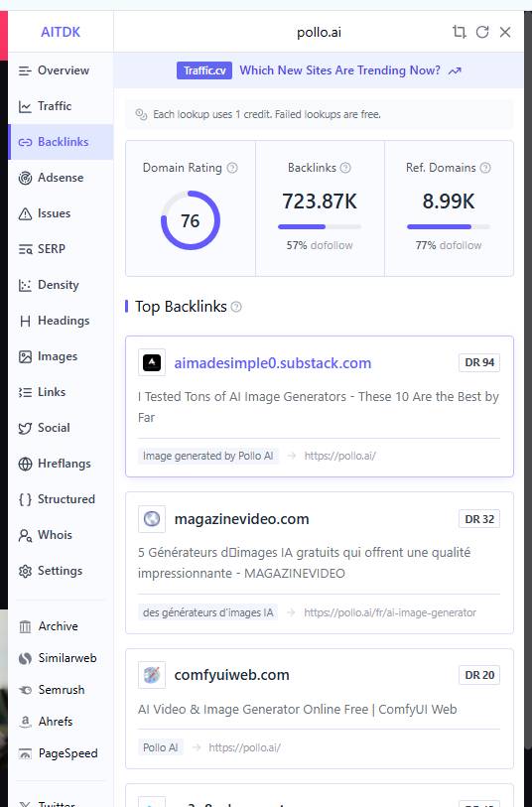Click the Links list icon
Image resolution: width=532 pixels, height=807 pixels.
pyautogui.click(x=25, y=392)
